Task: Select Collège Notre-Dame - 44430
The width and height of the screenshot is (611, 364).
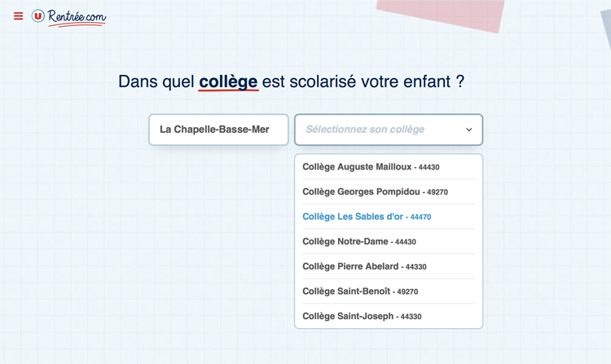Action: click(x=389, y=242)
